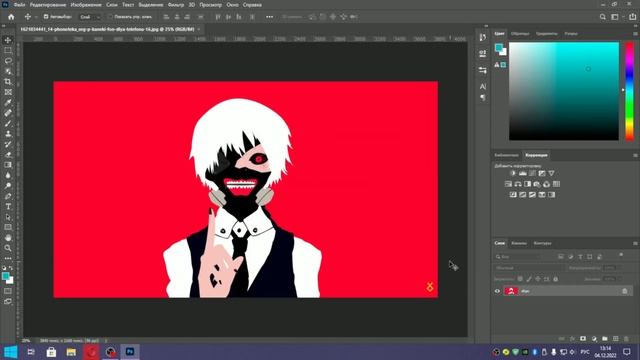
Task: Select the Horizontal Type tool
Action: [8, 207]
